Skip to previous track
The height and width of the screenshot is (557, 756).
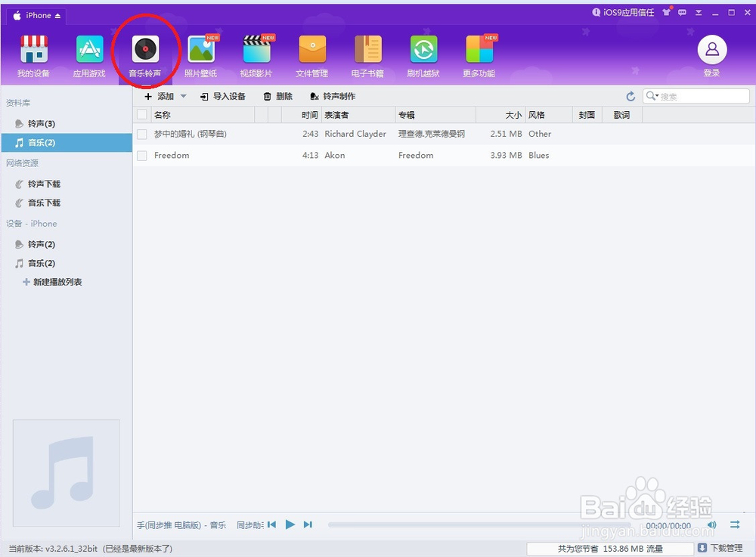tap(272, 525)
